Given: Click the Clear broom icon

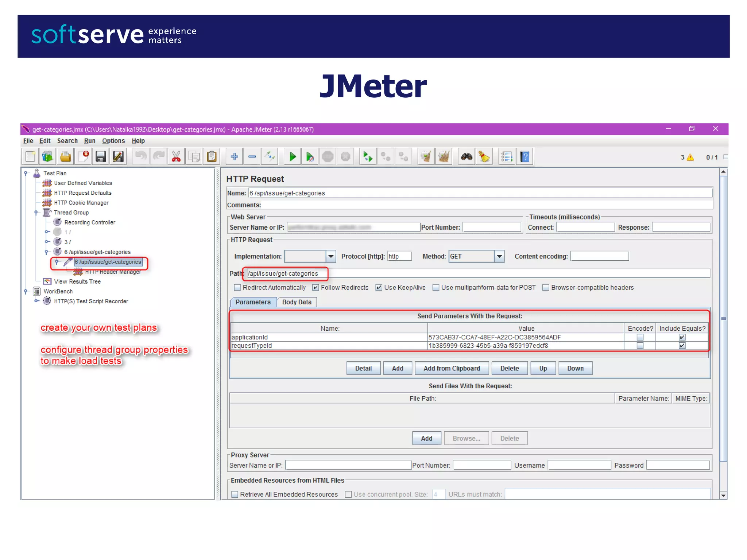Looking at the screenshot, I should pos(426,157).
